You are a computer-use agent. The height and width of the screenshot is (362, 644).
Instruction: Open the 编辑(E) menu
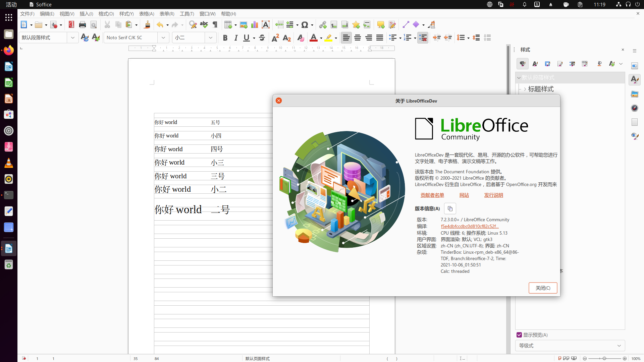tap(47, 14)
